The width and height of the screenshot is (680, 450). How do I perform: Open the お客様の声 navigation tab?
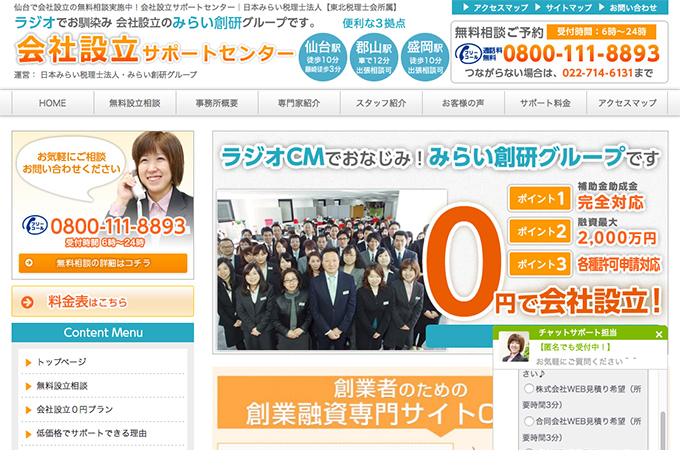463,103
